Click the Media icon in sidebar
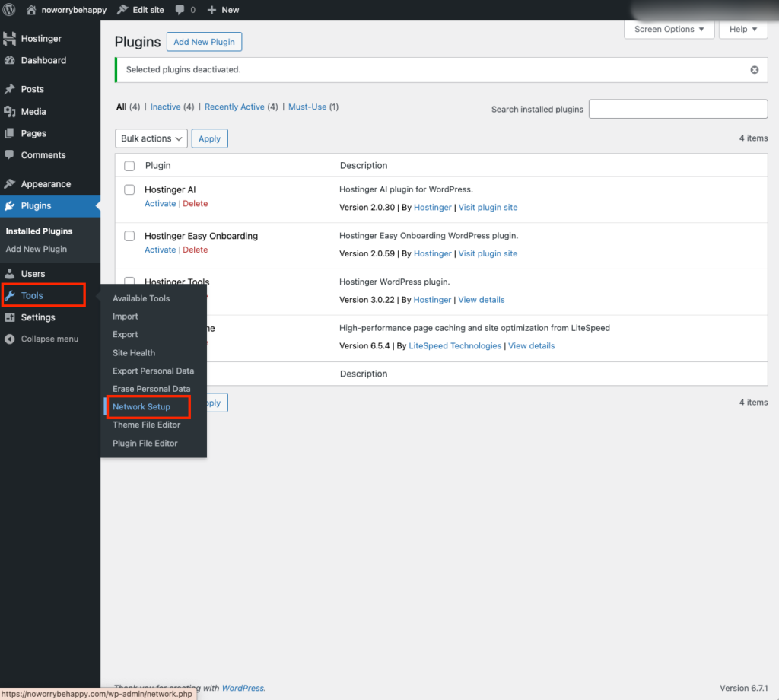779x700 pixels. [x=9, y=111]
